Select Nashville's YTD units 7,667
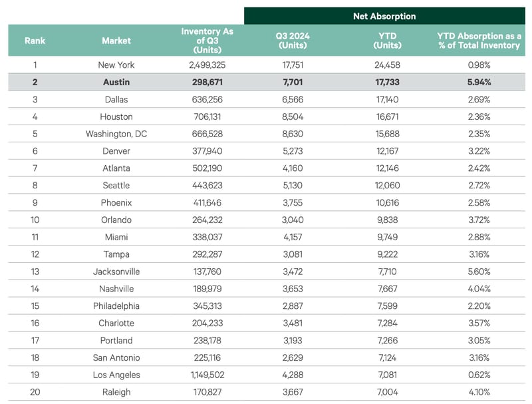Image resolution: width=532 pixels, height=404 pixels. [387, 289]
